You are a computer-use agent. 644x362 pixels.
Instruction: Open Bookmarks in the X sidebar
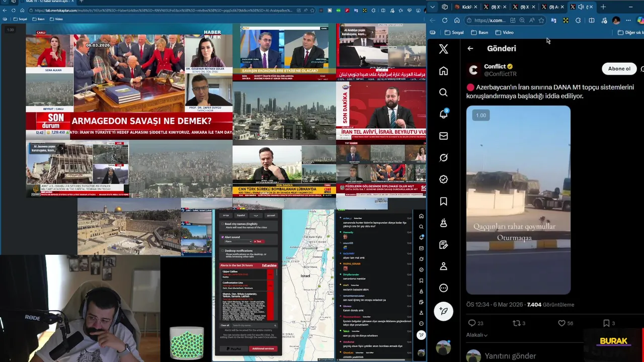[443, 201]
